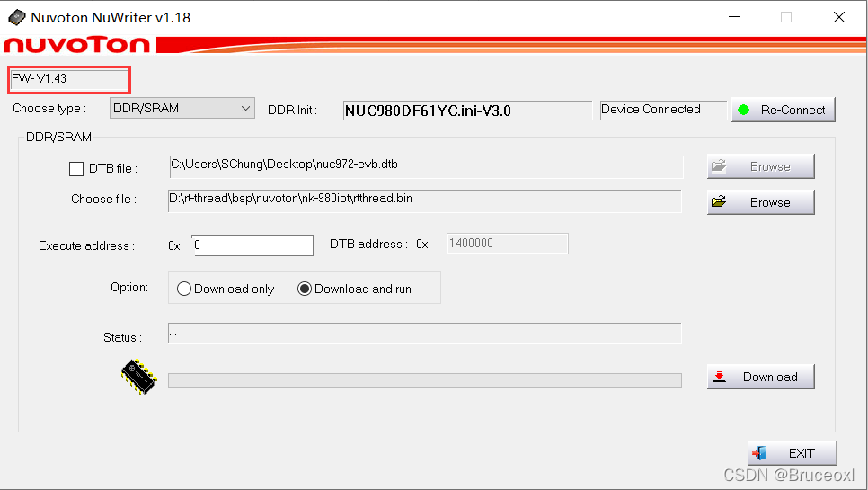
Task: Click the DTB file path field
Action: 426,166
